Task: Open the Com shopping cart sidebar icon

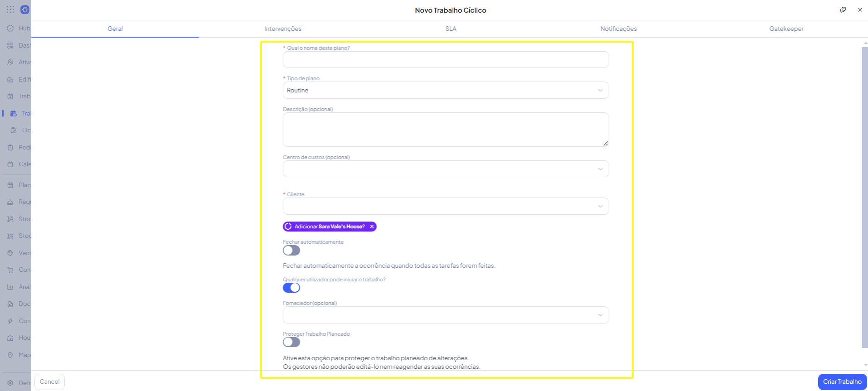Action: point(10,270)
